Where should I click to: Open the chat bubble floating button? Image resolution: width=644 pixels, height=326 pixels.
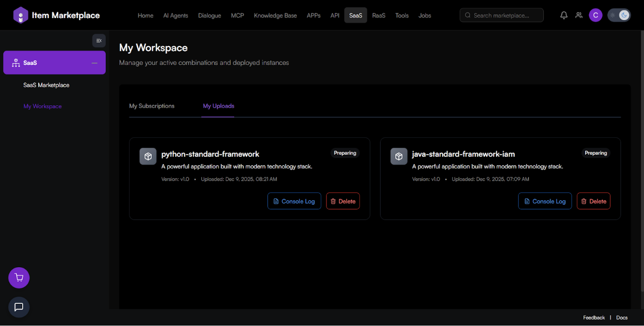tap(19, 307)
